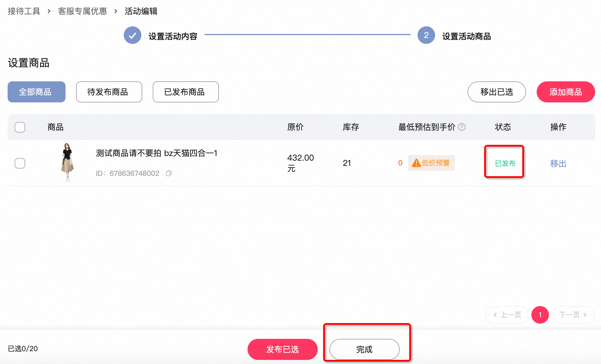Go to 客服专属优惠 breadcrumb
The image size is (601, 364).
[83, 11]
